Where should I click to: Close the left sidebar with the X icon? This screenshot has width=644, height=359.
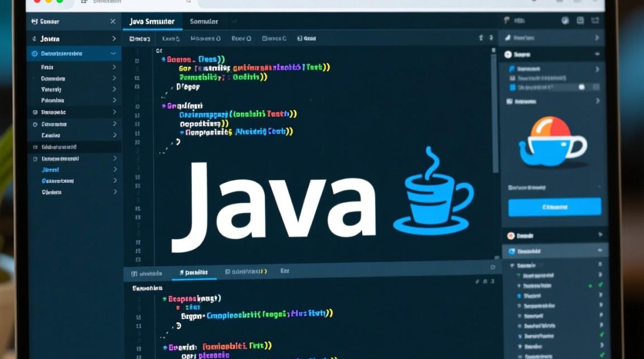113,22
